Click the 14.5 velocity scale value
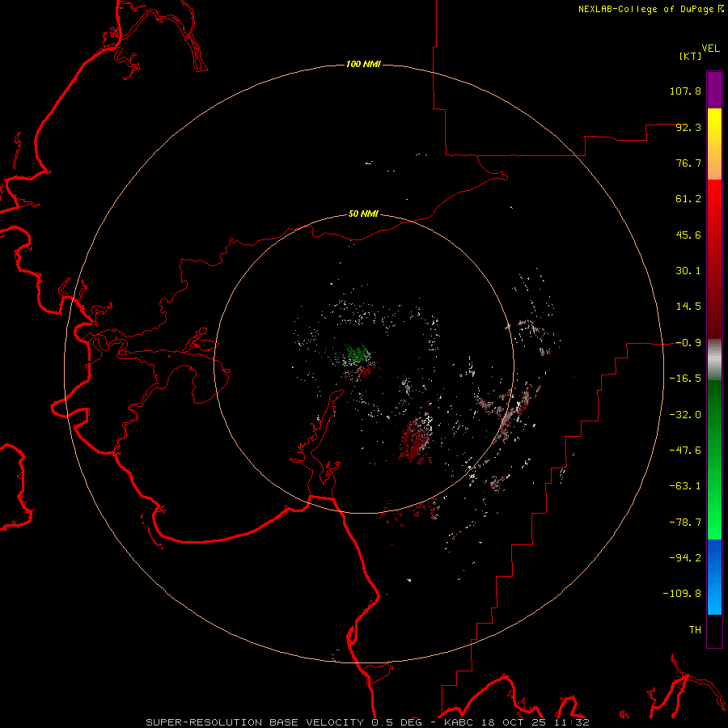The width and height of the screenshot is (728, 728). (x=688, y=307)
